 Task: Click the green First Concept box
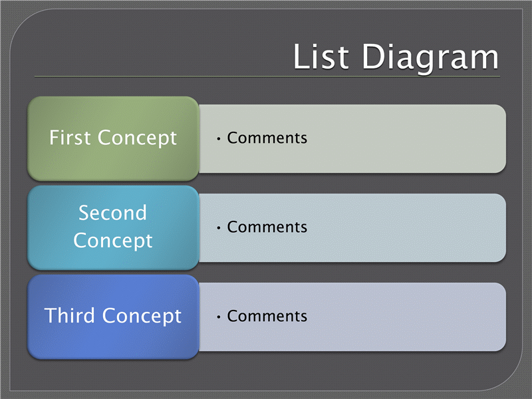coord(113,138)
